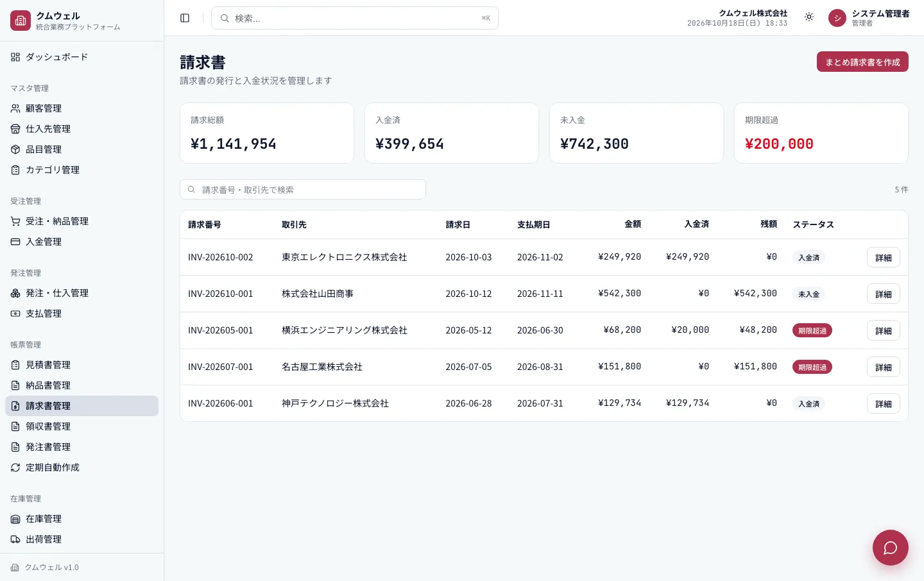Viewport: 924px width, 581px height.
Task: Open 納品書管理 in the sidebar
Action: [81, 385]
